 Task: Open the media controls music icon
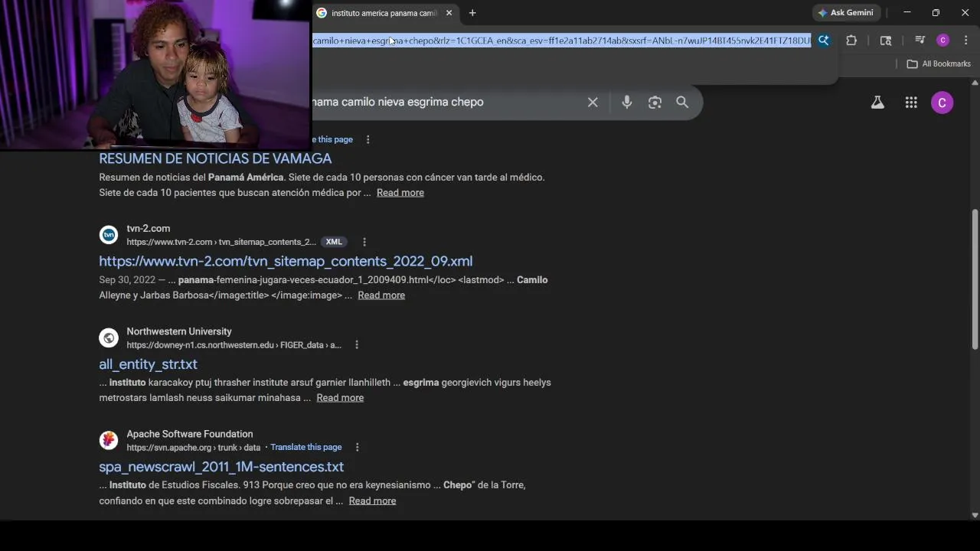click(920, 41)
